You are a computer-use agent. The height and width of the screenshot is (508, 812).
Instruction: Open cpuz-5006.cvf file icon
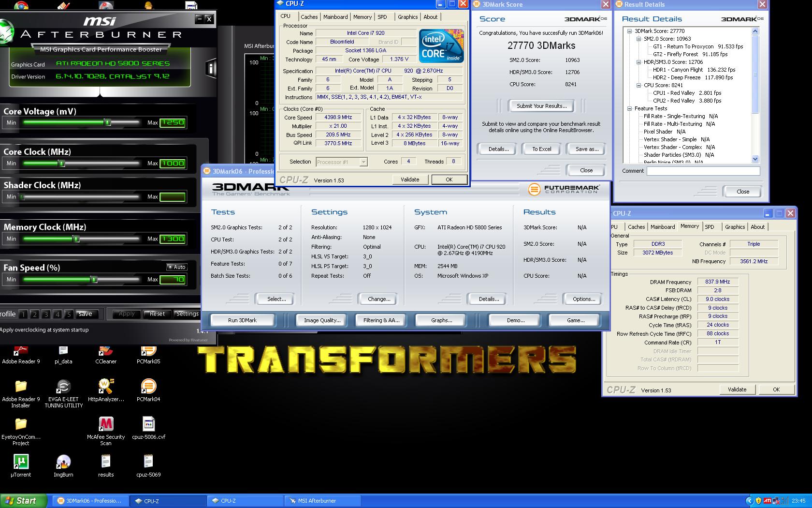pyautogui.click(x=148, y=428)
